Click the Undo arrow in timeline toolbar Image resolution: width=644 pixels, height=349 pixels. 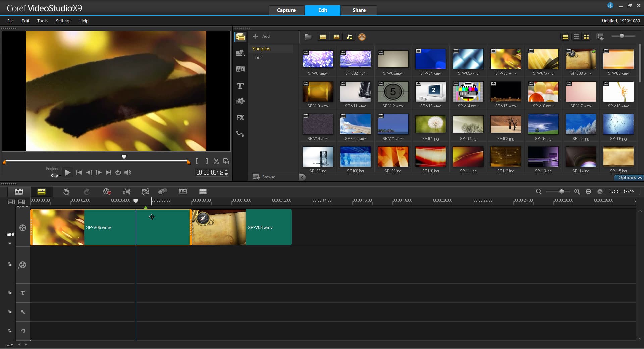(x=66, y=192)
